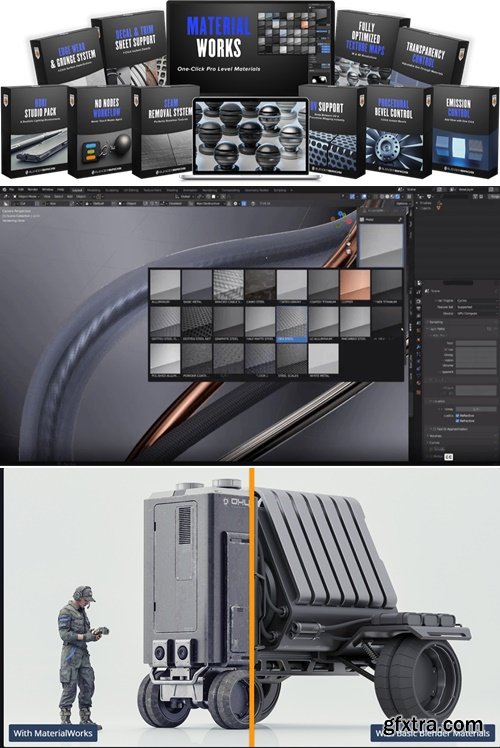Adjust the Filter Glossy value field
Viewport: 500px width, 748px height.
click(476, 409)
